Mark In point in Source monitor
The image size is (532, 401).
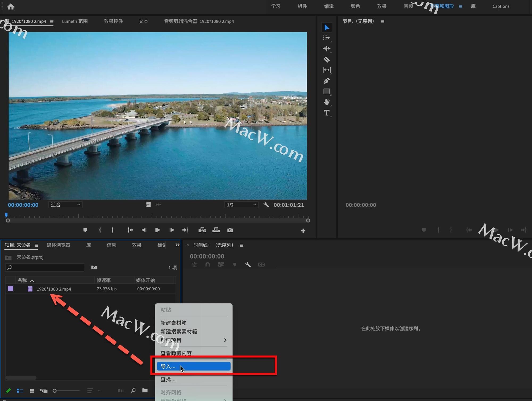pos(100,230)
